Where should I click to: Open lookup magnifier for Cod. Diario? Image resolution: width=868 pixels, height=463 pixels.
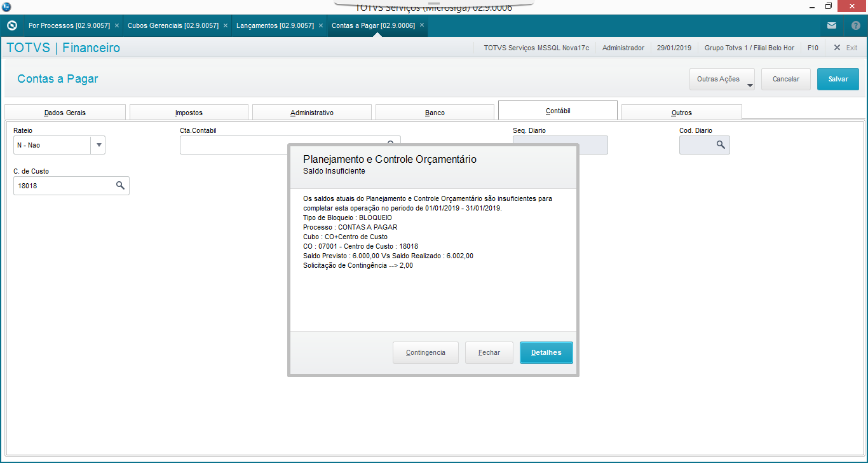pos(721,145)
